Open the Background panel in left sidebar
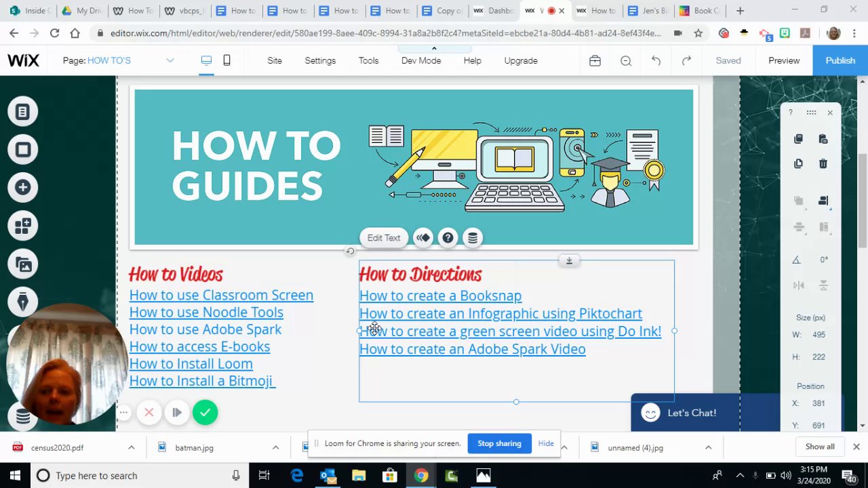 pos(23,150)
